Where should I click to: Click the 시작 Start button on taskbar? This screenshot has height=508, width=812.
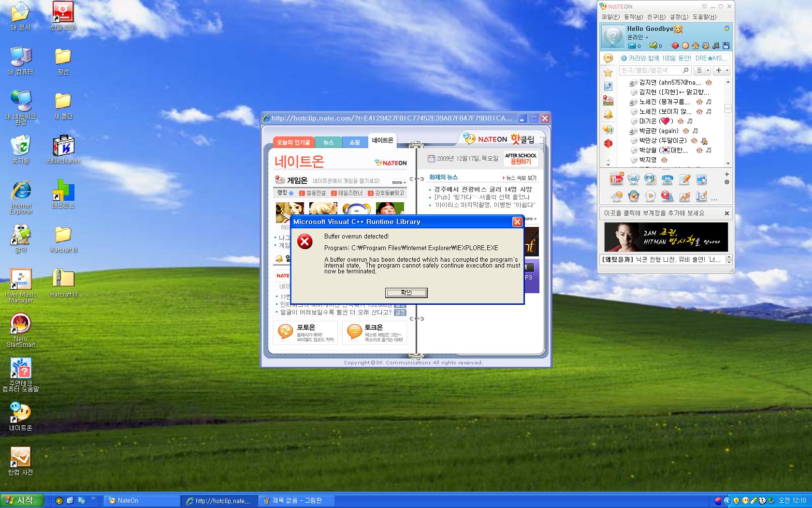click(22, 500)
